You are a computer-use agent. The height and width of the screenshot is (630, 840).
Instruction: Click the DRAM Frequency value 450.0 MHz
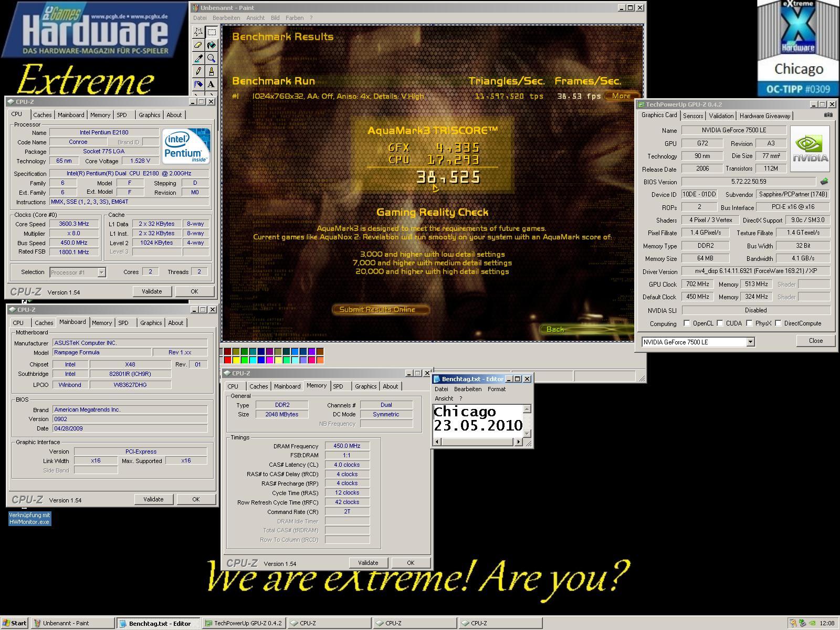coord(347,446)
